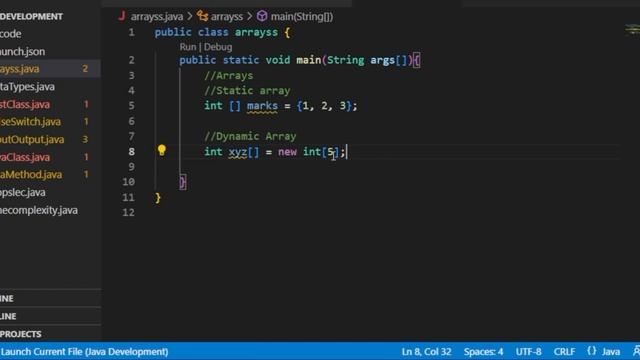Click the class symbol icon before arrayss breadcrumb
Image resolution: width=640 pixels, height=360 pixels.
(202, 16)
